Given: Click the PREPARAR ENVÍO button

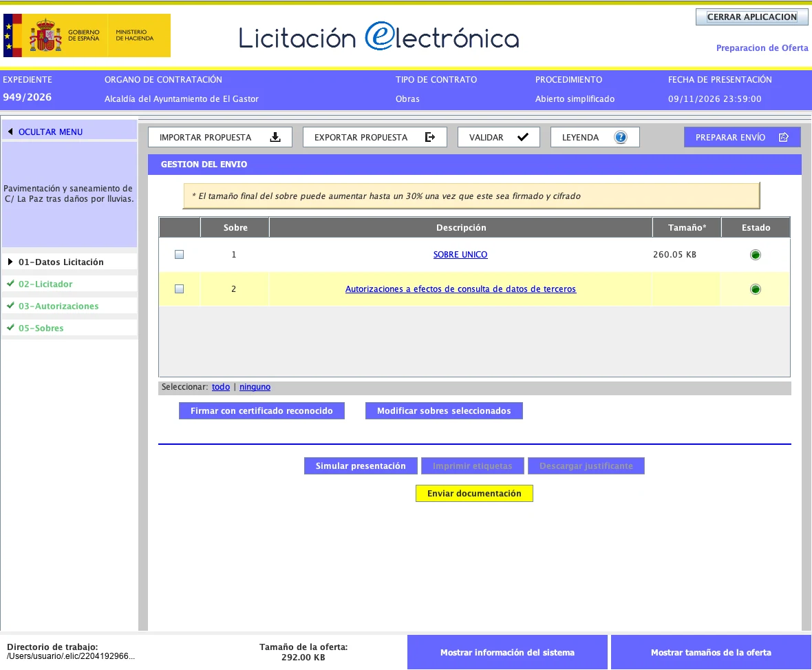Looking at the screenshot, I should pyautogui.click(x=742, y=137).
